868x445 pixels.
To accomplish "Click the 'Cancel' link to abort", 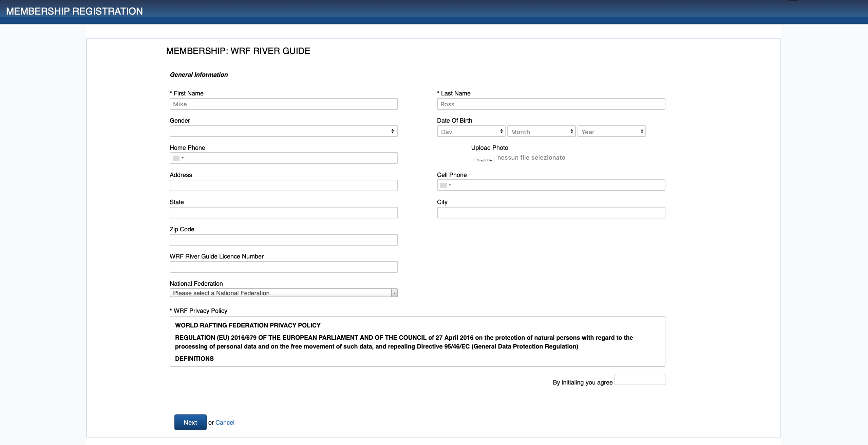I will [225, 422].
